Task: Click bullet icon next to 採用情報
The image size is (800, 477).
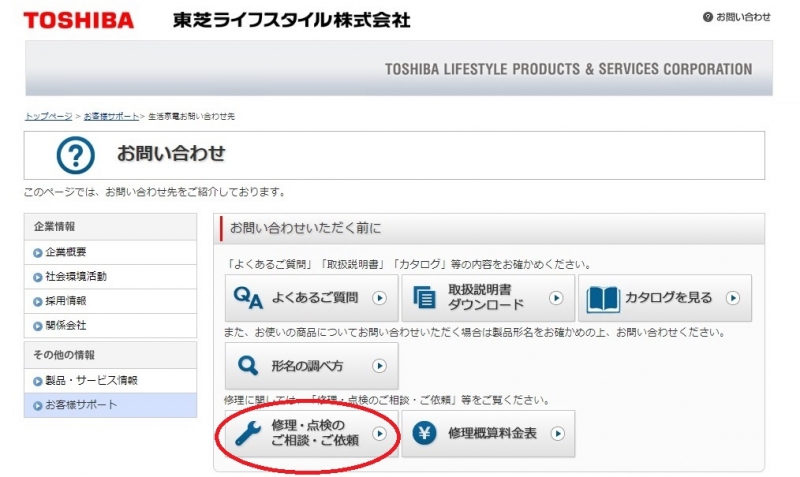Action: pyautogui.click(x=37, y=302)
